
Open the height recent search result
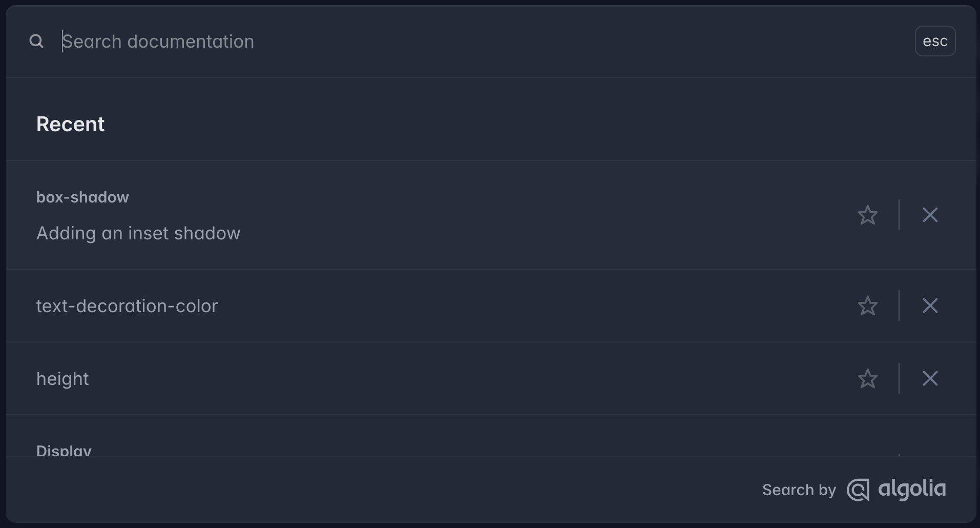coord(62,379)
